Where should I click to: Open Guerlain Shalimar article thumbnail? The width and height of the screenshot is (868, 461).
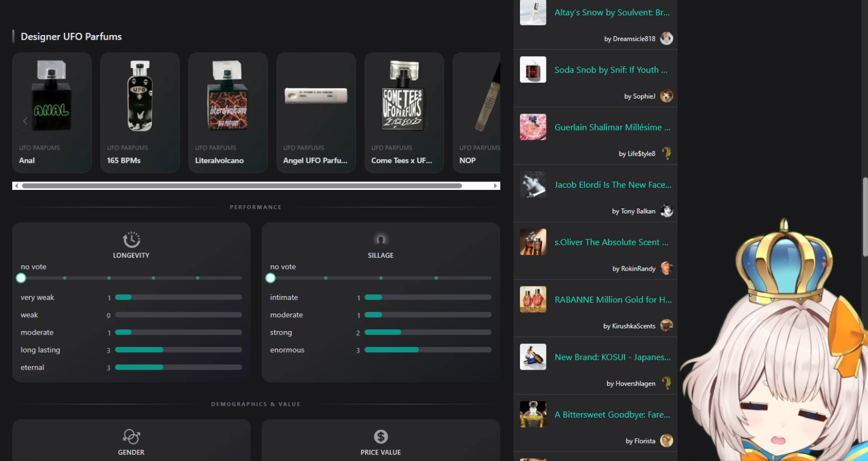533,127
